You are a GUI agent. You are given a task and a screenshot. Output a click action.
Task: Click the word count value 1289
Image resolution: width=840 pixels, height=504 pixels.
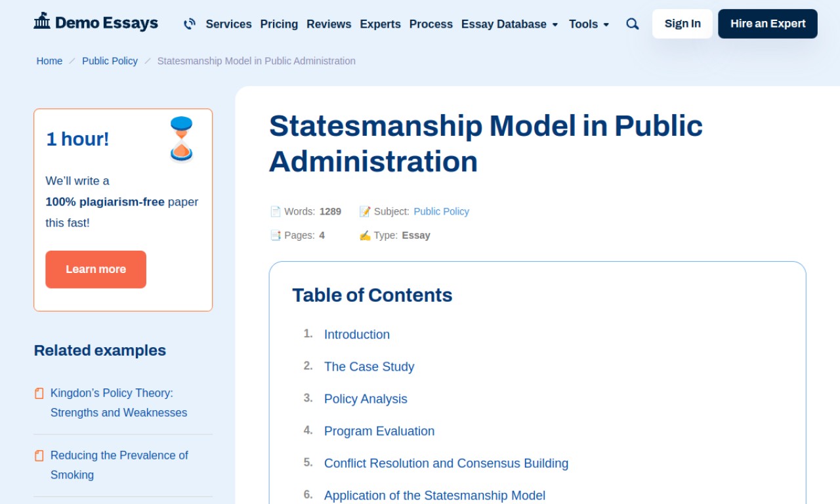(330, 211)
